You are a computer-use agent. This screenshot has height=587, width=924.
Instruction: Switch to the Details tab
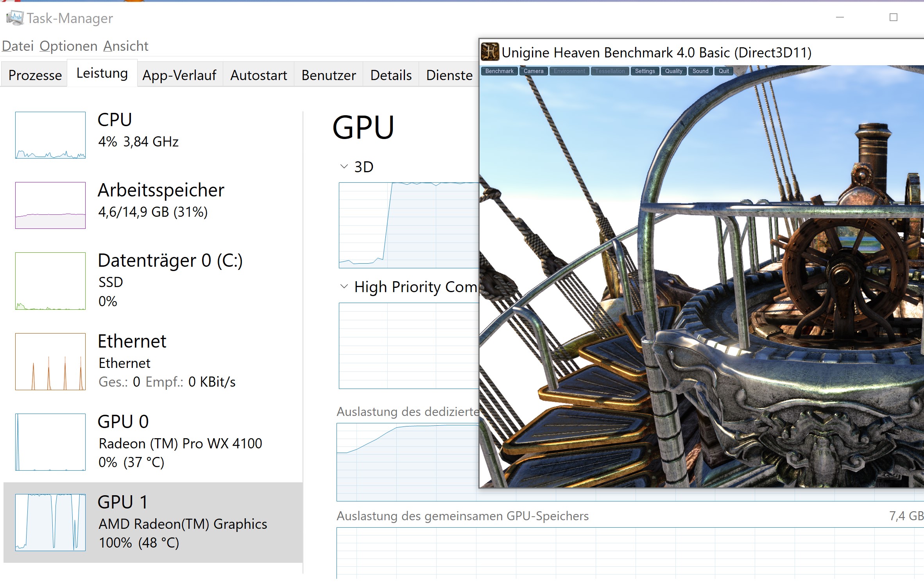pos(391,75)
